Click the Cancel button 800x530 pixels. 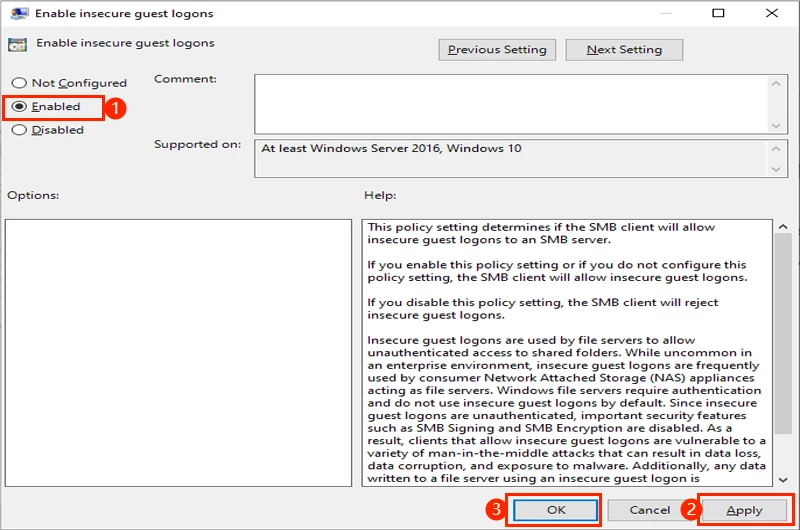coord(649,510)
